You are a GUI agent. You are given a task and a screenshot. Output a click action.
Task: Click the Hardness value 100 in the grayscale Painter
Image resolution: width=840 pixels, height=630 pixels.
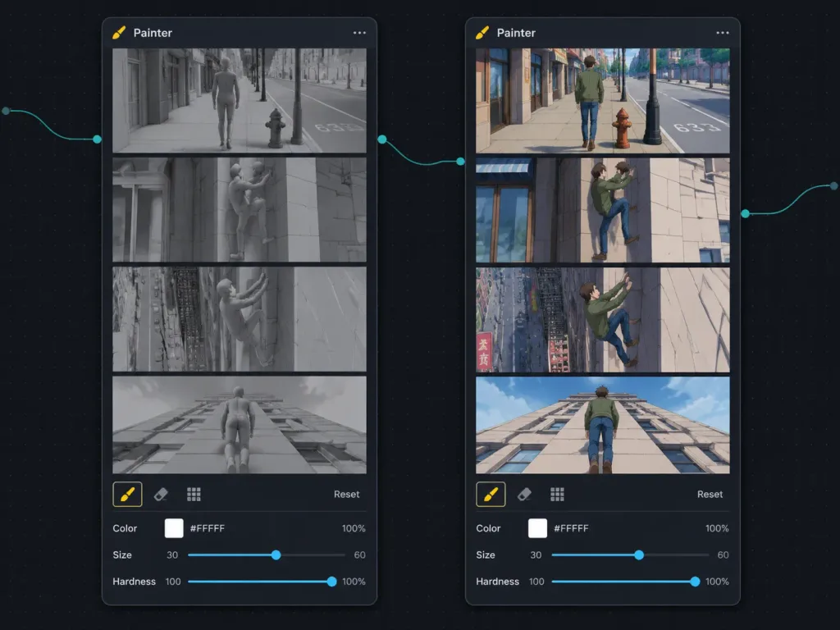[x=173, y=582]
